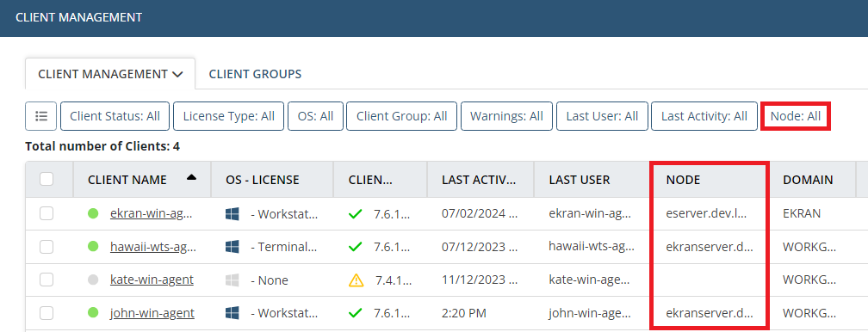This screenshot has width=868, height=332.
Task: Sort by the Node column header
Action: (683, 179)
